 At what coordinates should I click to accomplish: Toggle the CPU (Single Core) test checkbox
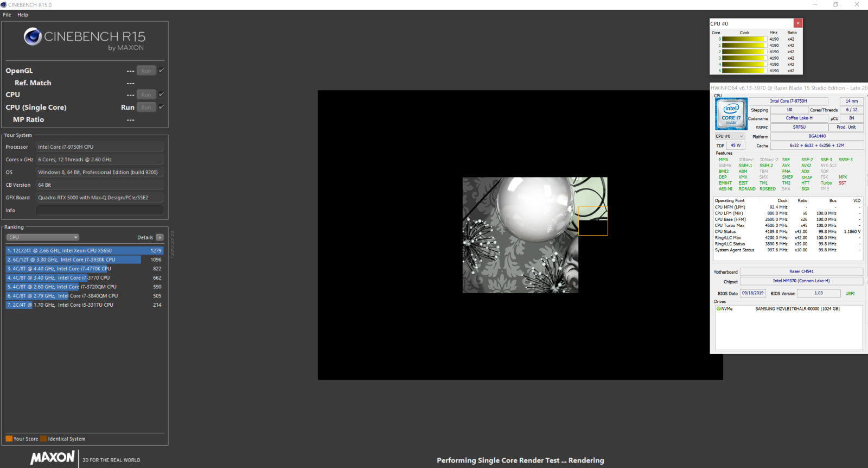click(161, 106)
